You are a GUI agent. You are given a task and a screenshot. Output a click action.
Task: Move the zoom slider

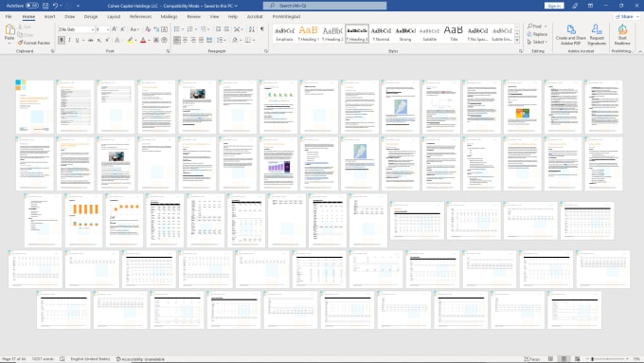[592, 359]
